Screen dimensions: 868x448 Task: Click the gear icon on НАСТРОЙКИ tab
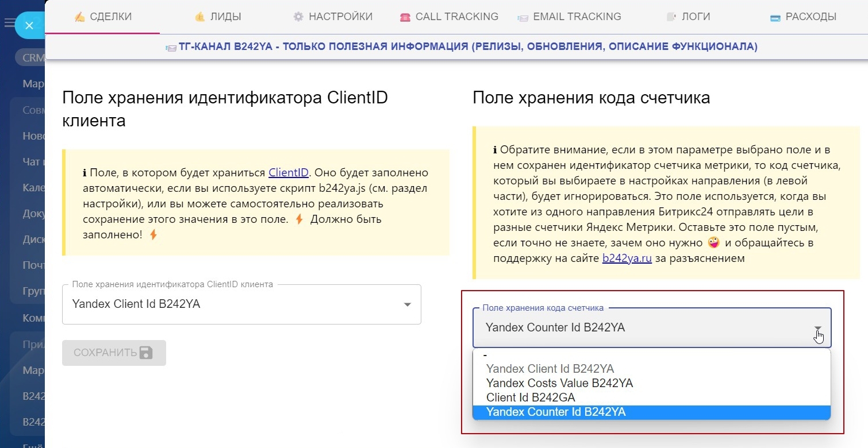tap(298, 17)
